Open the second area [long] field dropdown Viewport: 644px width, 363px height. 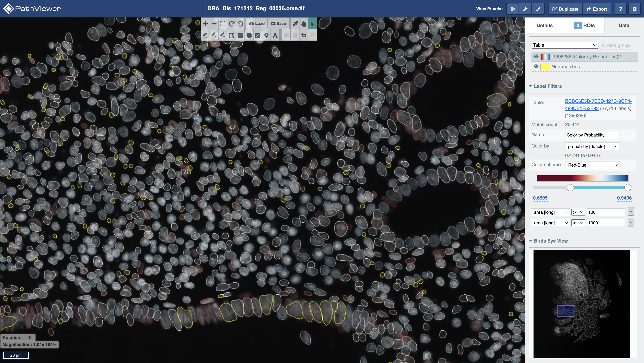click(551, 223)
